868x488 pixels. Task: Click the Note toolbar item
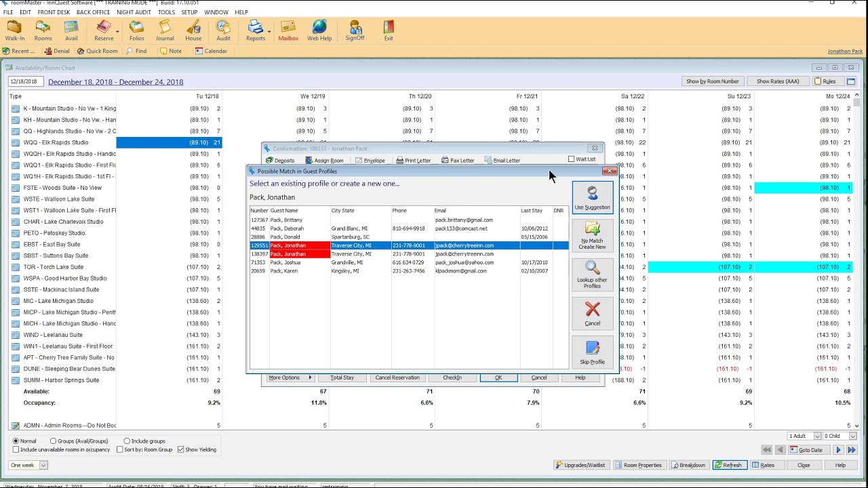[171, 51]
